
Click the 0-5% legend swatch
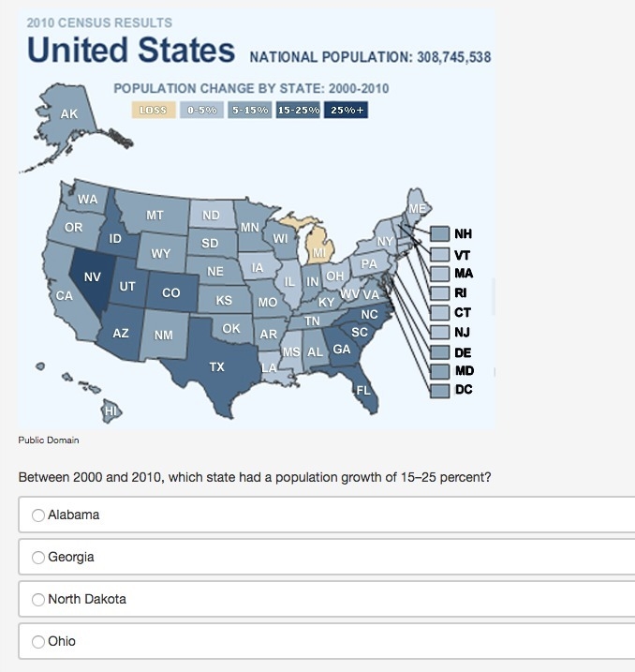point(201,111)
